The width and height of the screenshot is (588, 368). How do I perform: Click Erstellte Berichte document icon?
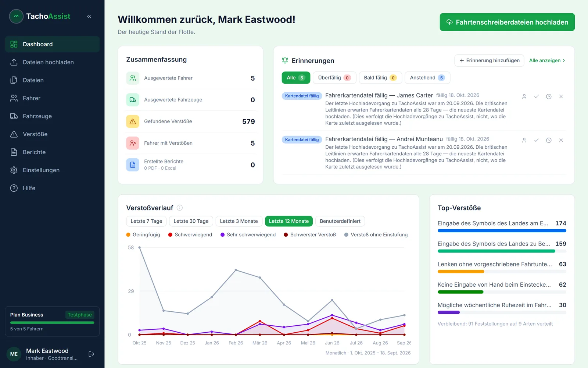pyautogui.click(x=133, y=165)
